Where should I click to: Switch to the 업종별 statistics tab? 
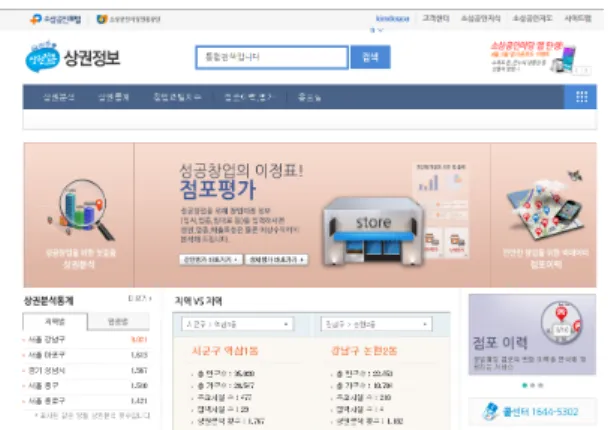coord(118,322)
